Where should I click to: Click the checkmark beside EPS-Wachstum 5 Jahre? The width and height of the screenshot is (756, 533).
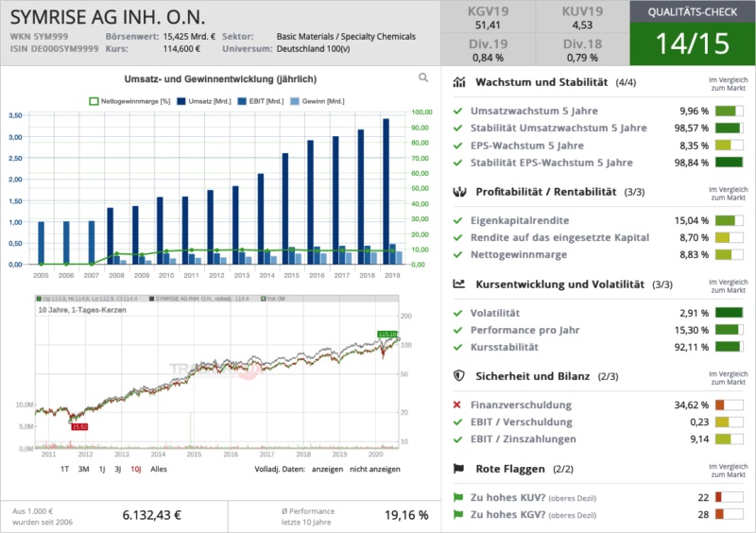point(457,146)
